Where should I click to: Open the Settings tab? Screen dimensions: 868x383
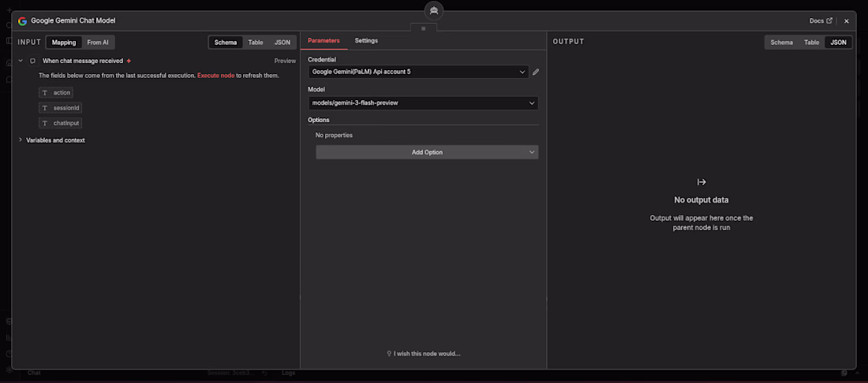point(366,40)
